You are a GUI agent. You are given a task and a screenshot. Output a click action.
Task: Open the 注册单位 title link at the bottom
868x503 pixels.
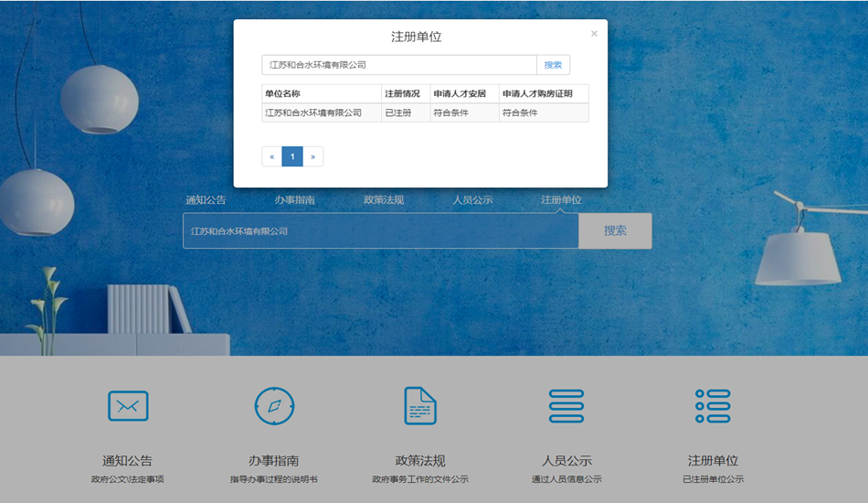point(713,460)
